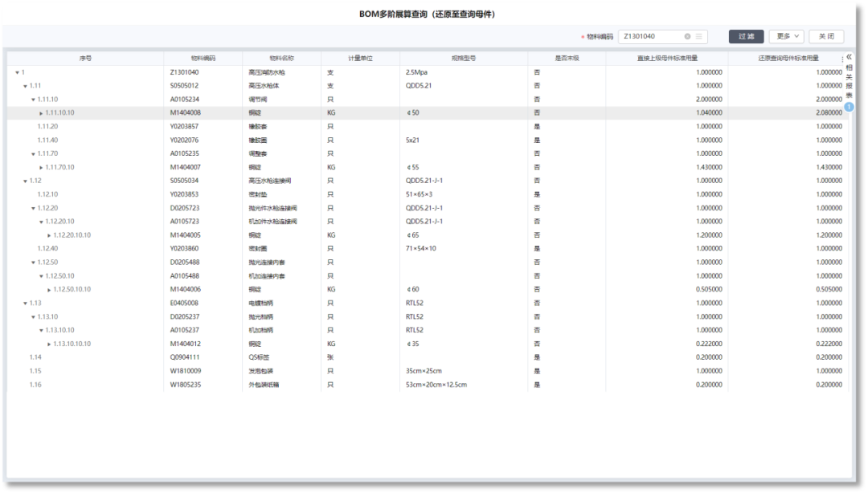The width and height of the screenshot is (868, 493).
Task: Expand tree node 1.11.70.10
Action: pos(41,168)
